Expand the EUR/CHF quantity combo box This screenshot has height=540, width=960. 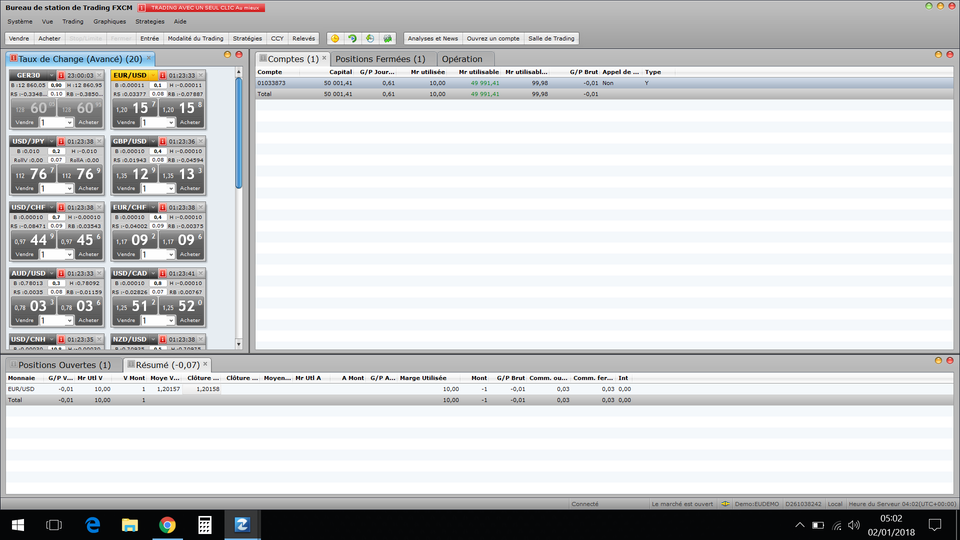[x=171, y=254]
